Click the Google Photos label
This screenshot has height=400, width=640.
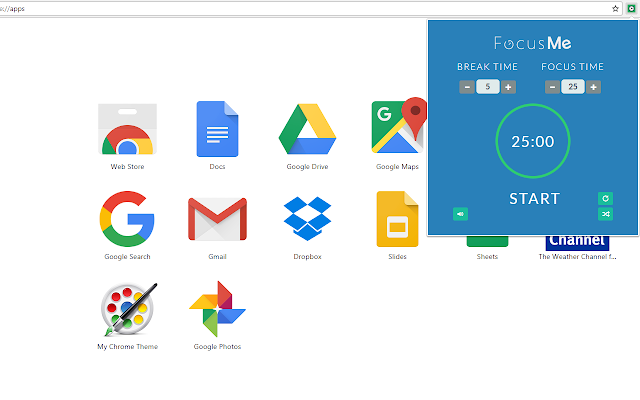pyautogui.click(x=217, y=347)
